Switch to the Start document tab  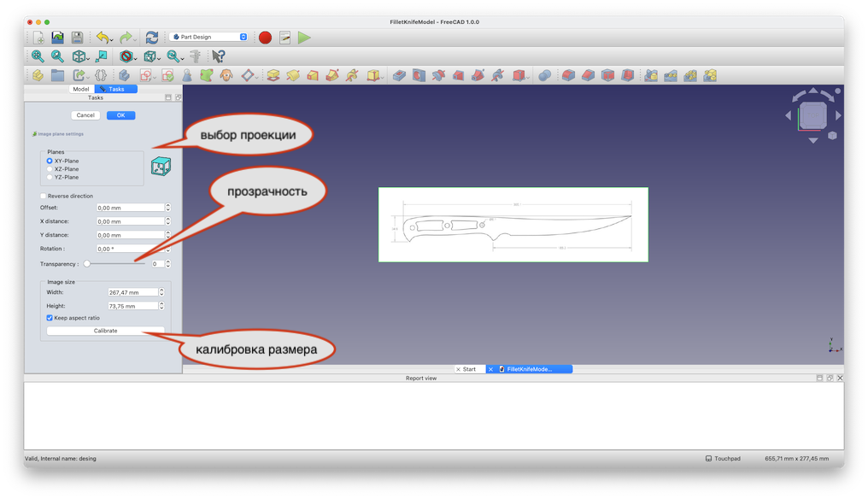click(466, 369)
